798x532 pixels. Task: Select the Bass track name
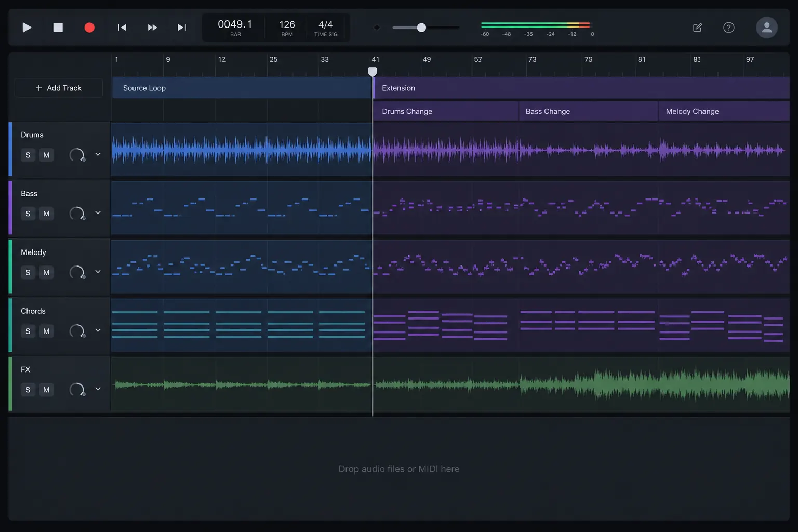point(29,193)
